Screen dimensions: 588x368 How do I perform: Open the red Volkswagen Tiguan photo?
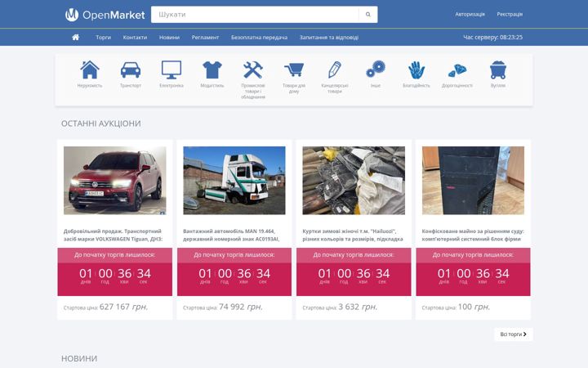(115, 181)
